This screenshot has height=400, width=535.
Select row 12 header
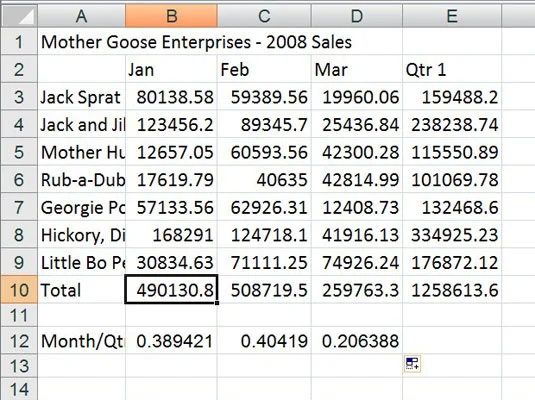(x=19, y=341)
